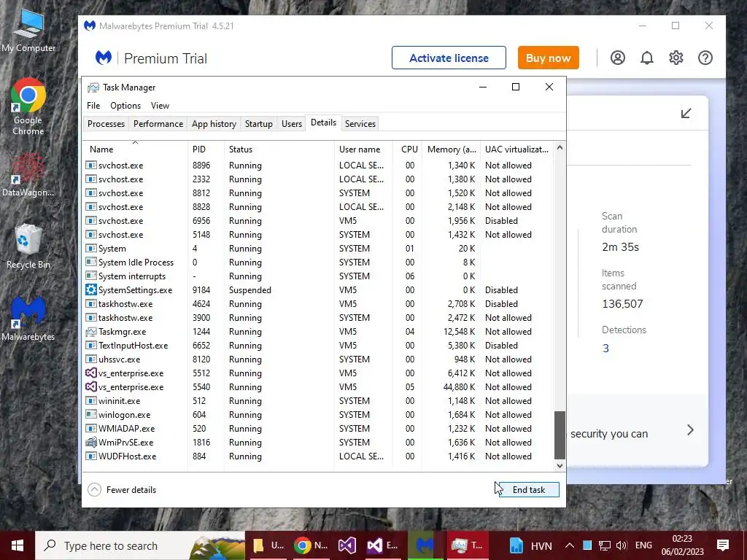This screenshot has height=560, width=747.
Task: Open Task Manager File menu
Action: click(x=93, y=106)
